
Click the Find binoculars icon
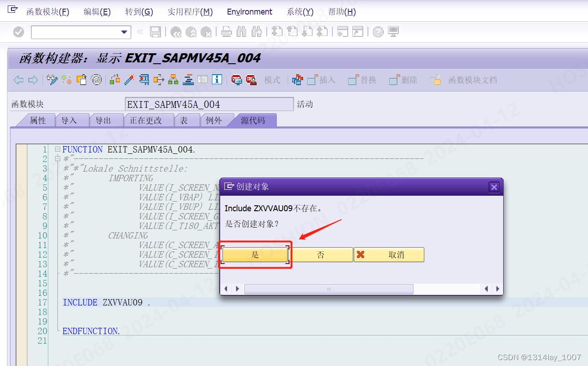(x=242, y=32)
